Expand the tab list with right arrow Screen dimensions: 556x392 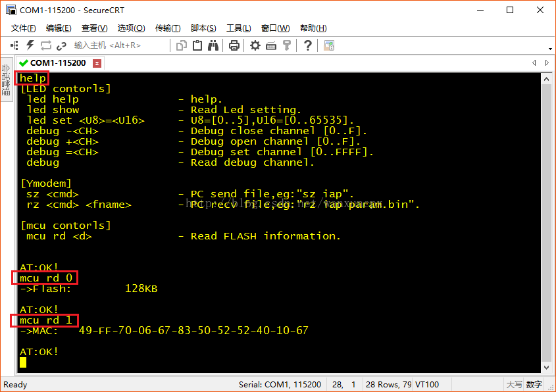[546, 62]
